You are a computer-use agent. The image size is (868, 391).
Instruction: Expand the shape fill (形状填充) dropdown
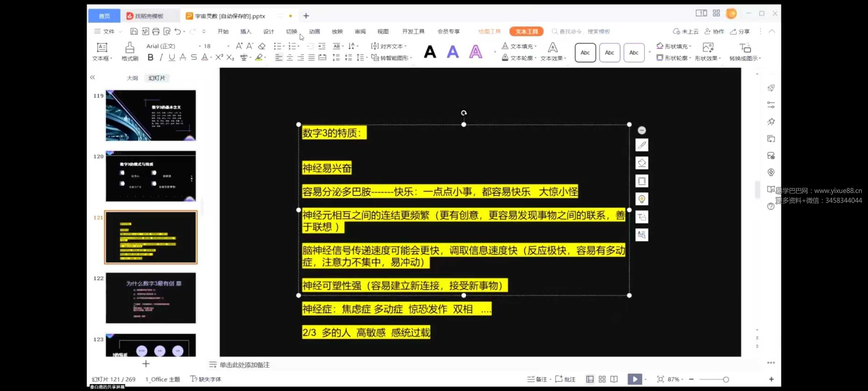click(x=690, y=46)
